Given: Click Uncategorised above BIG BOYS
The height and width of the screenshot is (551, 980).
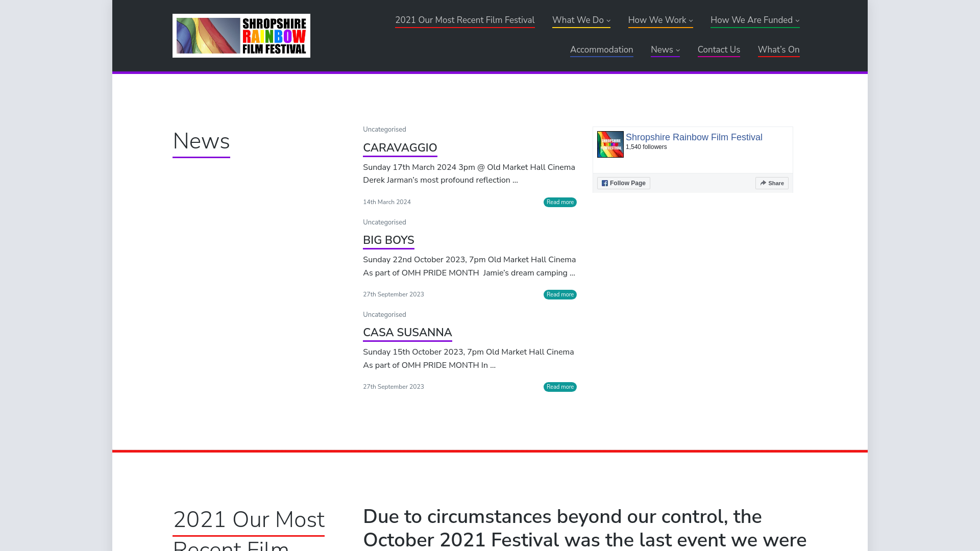Looking at the screenshot, I should coord(384,222).
